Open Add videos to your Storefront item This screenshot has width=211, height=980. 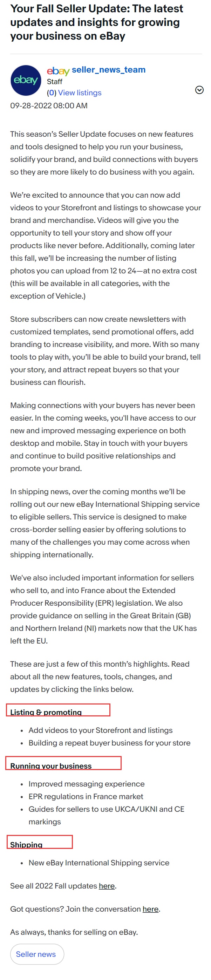[x=100, y=730]
